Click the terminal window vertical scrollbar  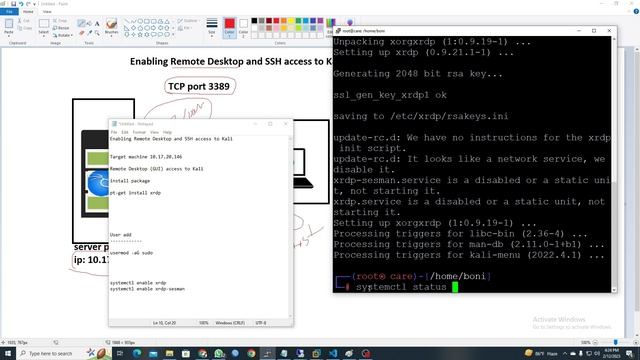tap(614, 163)
